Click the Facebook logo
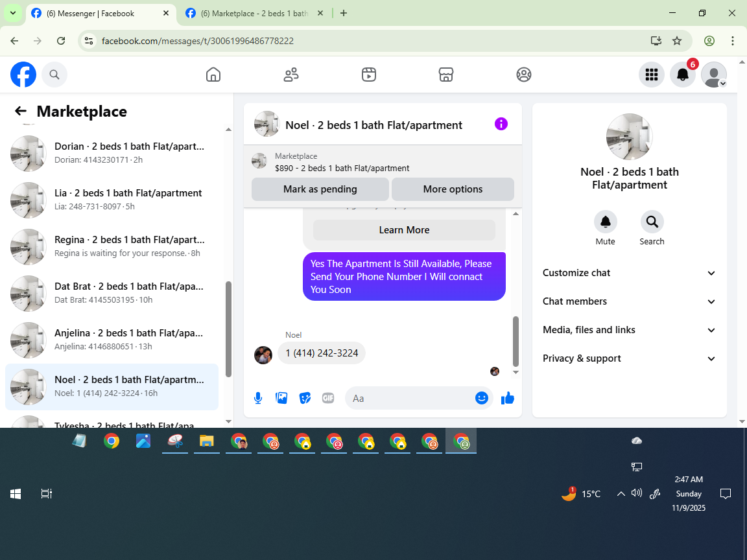The width and height of the screenshot is (747, 560). pyautogui.click(x=23, y=75)
